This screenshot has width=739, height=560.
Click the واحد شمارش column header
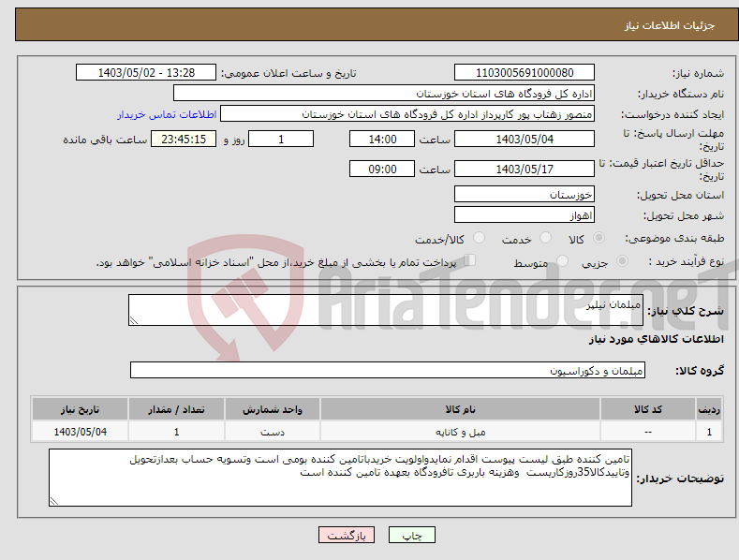(x=273, y=409)
